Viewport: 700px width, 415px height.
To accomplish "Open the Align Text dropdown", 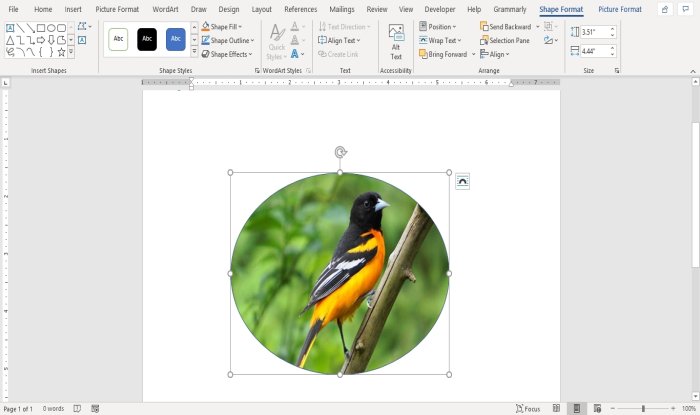I will pyautogui.click(x=339, y=41).
